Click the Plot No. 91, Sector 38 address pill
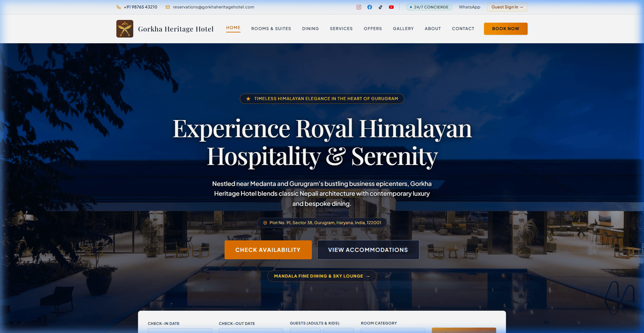The width and height of the screenshot is (644, 333). click(x=322, y=223)
